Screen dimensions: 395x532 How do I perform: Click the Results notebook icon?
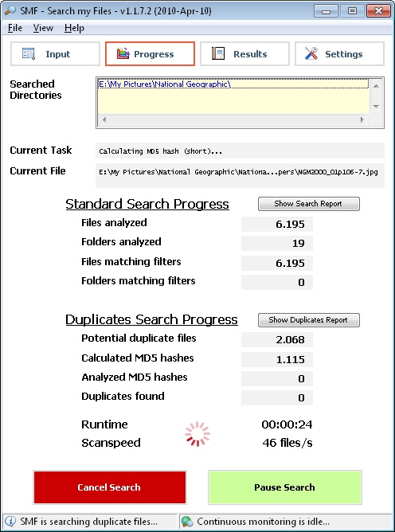pyautogui.click(x=218, y=53)
